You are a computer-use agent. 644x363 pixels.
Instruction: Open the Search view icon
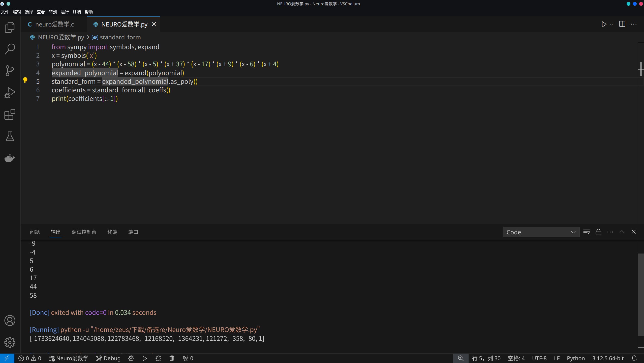pos(10,49)
